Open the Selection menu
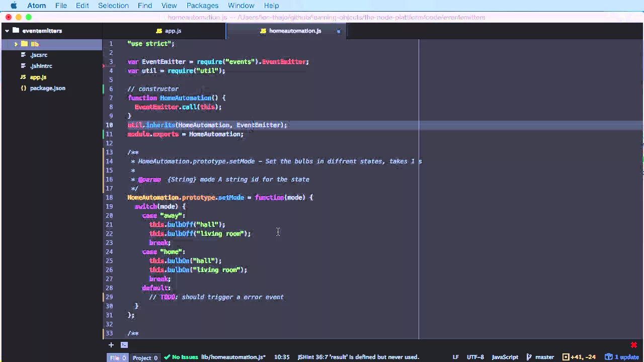The image size is (644, 362). click(113, 6)
